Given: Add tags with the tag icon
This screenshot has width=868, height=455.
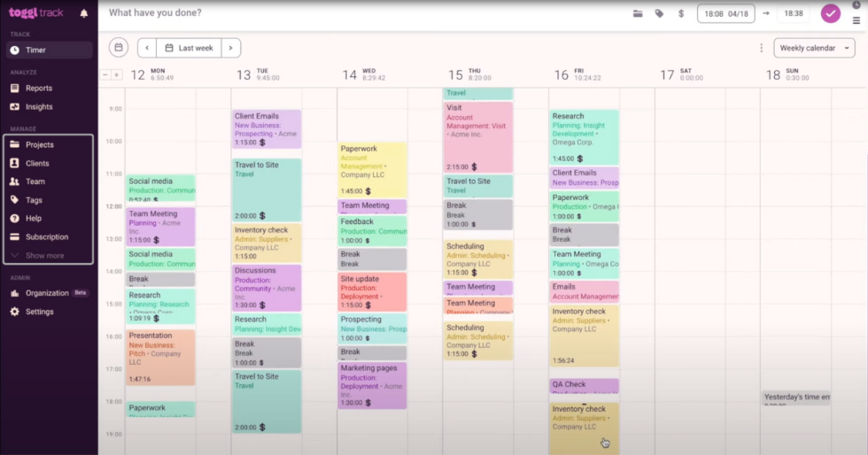Looking at the screenshot, I should click(659, 13).
